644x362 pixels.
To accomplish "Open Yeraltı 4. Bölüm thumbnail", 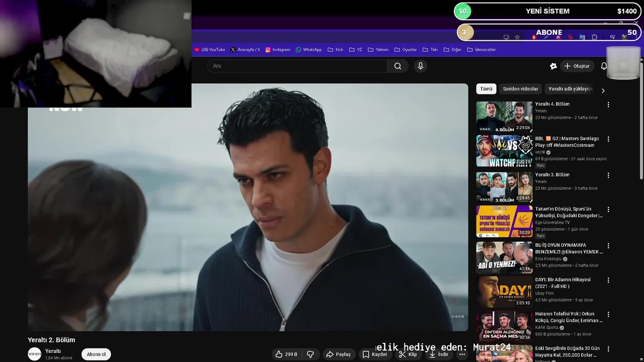I will (504, 117).
